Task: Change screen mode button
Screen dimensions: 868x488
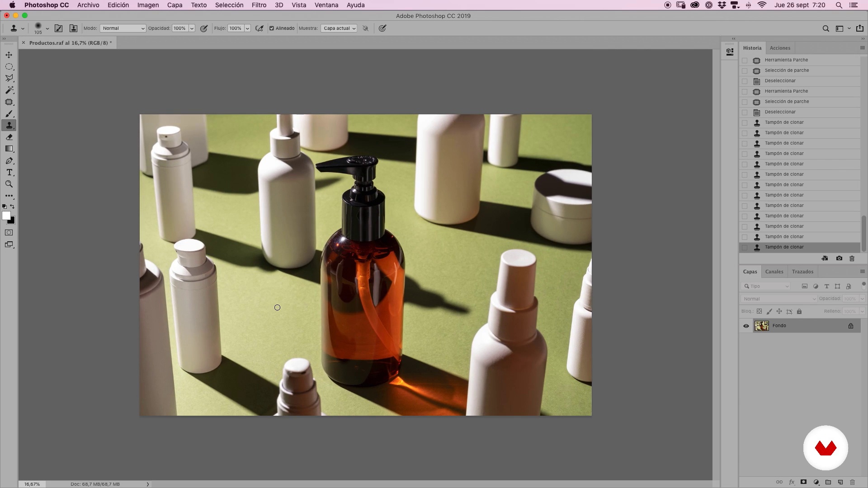Action: click(9, 244)
